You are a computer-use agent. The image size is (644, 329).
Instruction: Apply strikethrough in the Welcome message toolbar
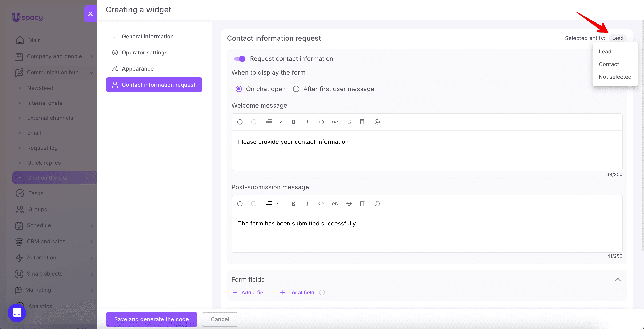pos(349,122)
